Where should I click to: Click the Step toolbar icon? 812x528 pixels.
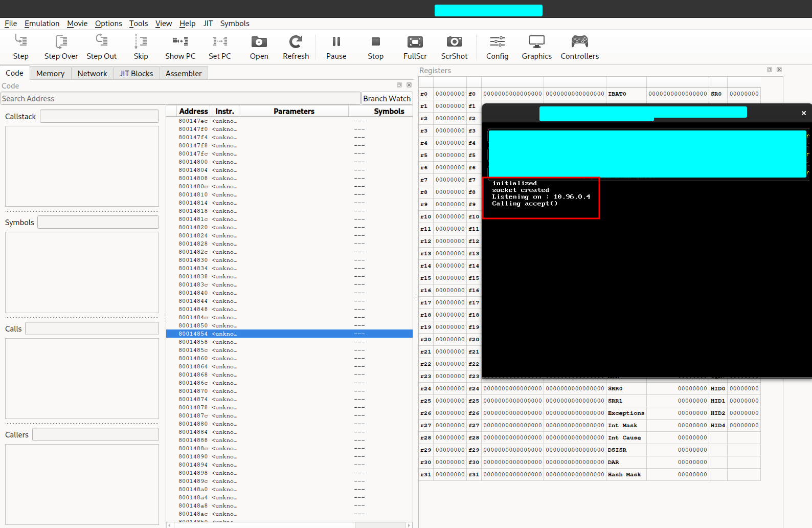pyautogui.click(x=20, y=47)
